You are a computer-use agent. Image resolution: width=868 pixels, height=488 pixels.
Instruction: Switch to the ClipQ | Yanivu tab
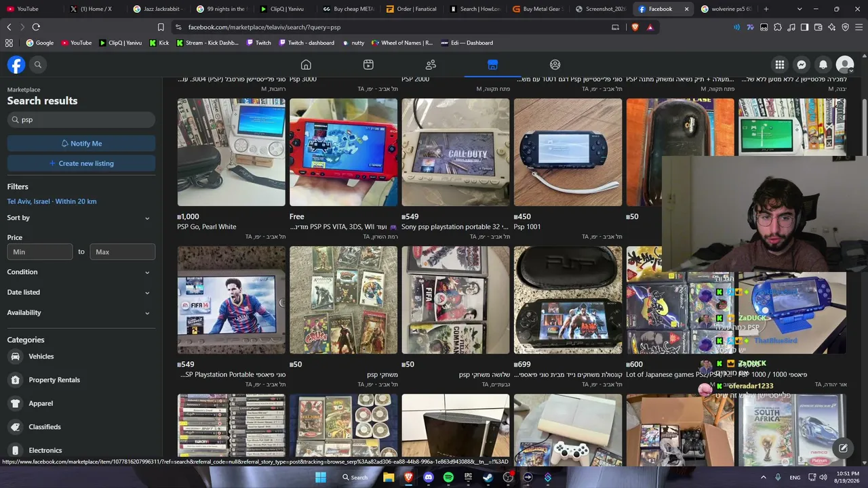tap(287, 9)
